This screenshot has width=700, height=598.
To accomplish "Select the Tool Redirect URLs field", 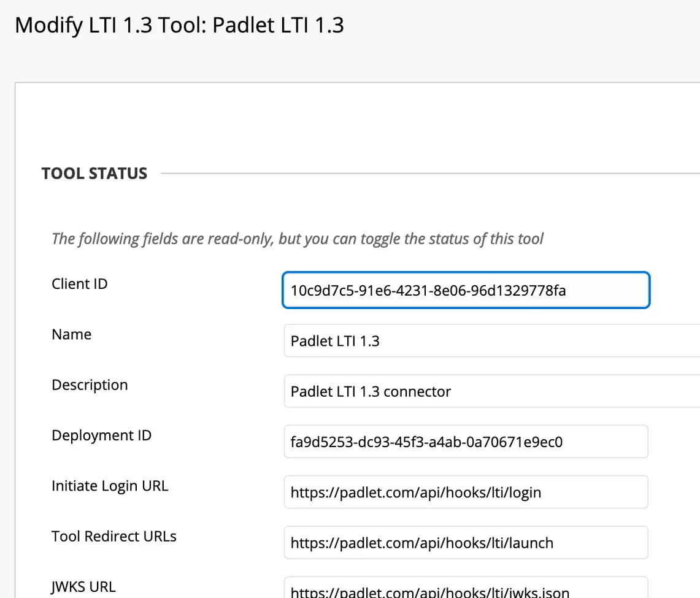I will pyautogui.click(x=466, y=542).
